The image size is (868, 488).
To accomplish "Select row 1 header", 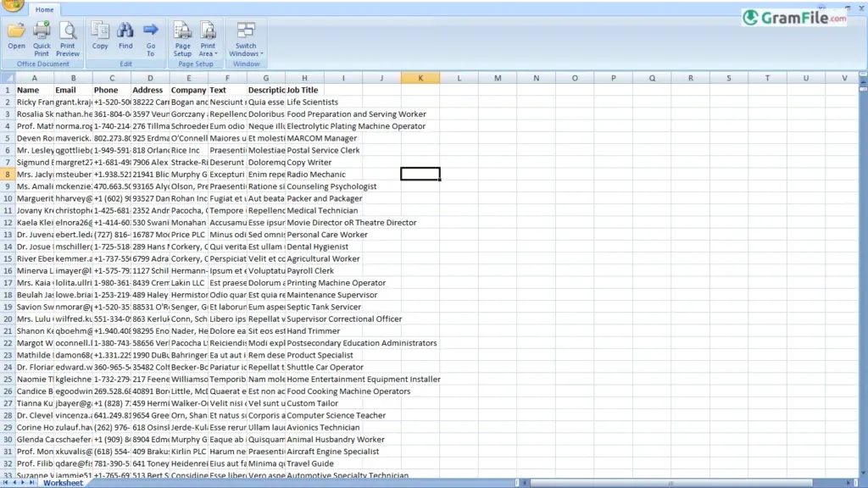I will pos(7,90).
